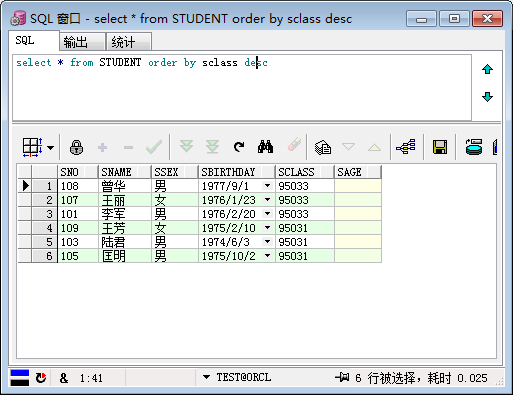
Task: Click the eraser clear record icon
Action: coord(294,145)
